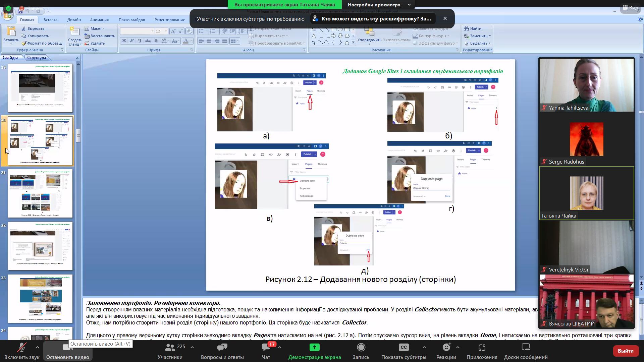Open Zoom Reactions (Реакции) icon
The height and width of the screenshot is (362, 644).
(446, 347)
